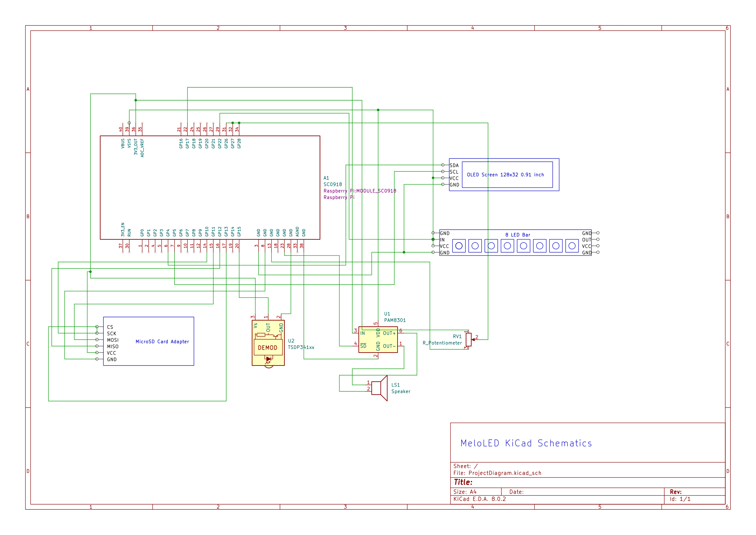Screen dimensions: 756x535
Task: Click the GP28 pin label on A1
Action: point(239,143)
